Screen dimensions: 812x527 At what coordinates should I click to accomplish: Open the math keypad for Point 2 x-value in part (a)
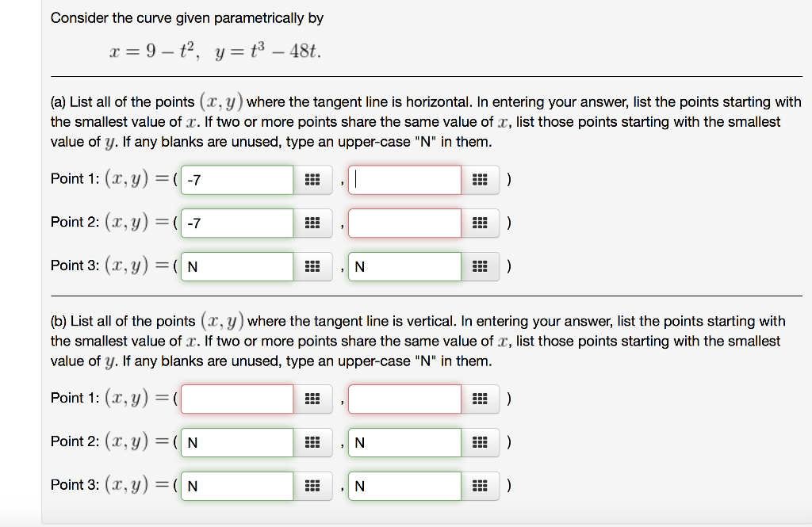click(x=313, y=223)
